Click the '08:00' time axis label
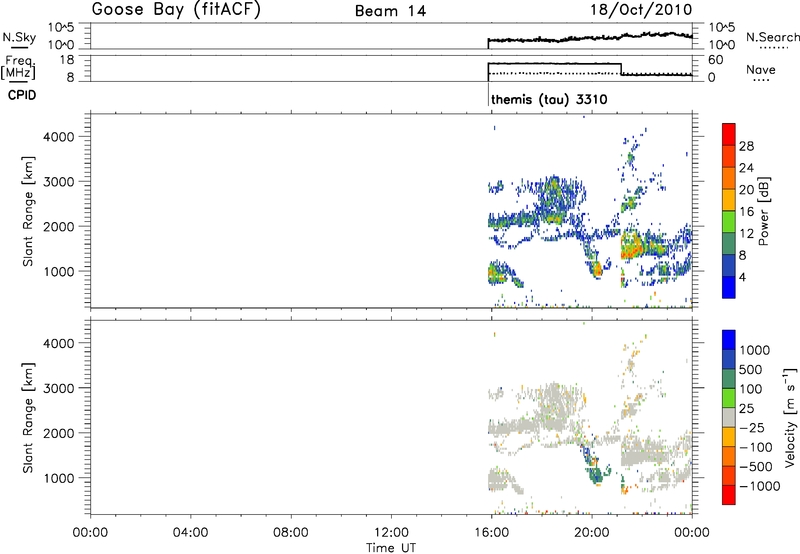The image size is (800, 554). [291, 533]
